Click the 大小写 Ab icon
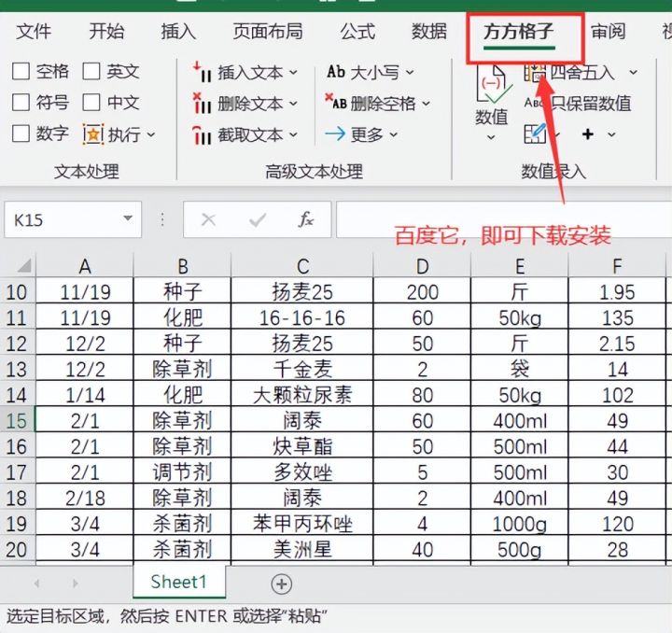The width and height of the screenshot is (672, 633). tap(336, 72)
